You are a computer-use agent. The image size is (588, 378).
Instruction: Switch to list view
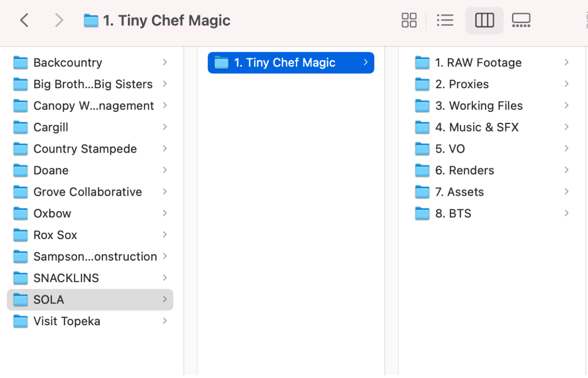click(x=445, y=20)
